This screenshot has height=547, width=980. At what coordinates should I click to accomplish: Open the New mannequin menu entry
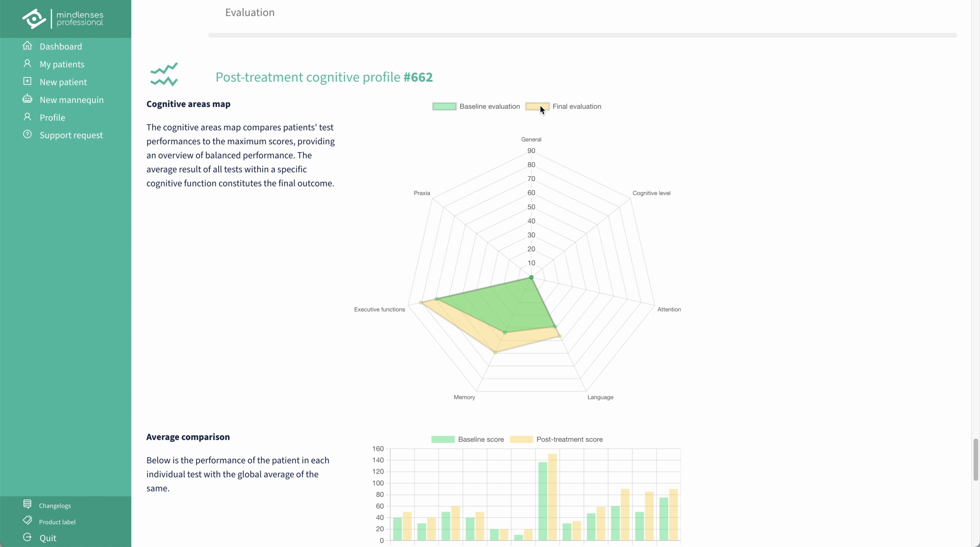tap(72, 100)
